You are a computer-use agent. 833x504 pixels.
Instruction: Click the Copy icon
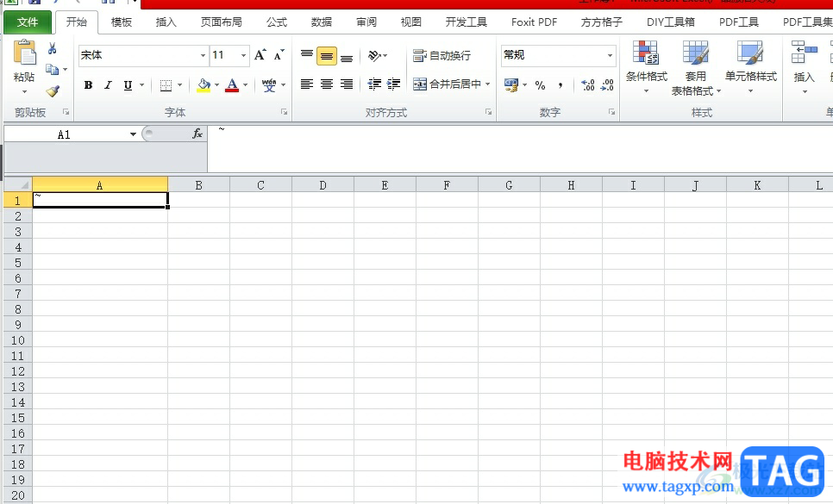52,70
